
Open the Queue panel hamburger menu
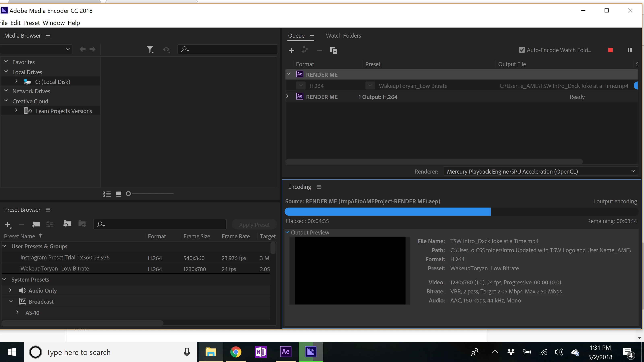point(312,35)
